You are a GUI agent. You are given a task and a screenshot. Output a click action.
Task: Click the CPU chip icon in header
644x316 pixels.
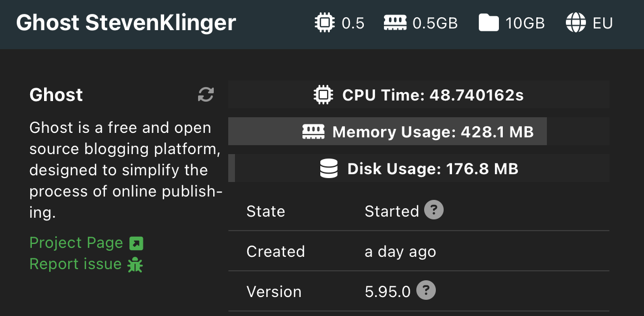coord(325,23)
